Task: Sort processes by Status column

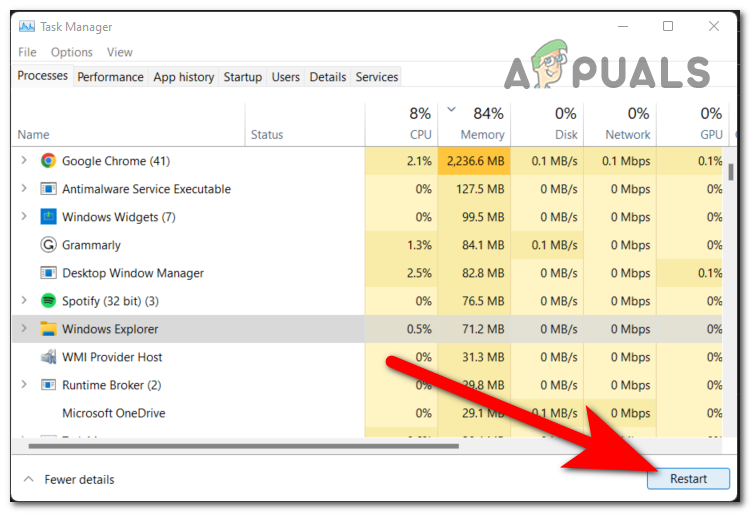Action: point(305,124)
